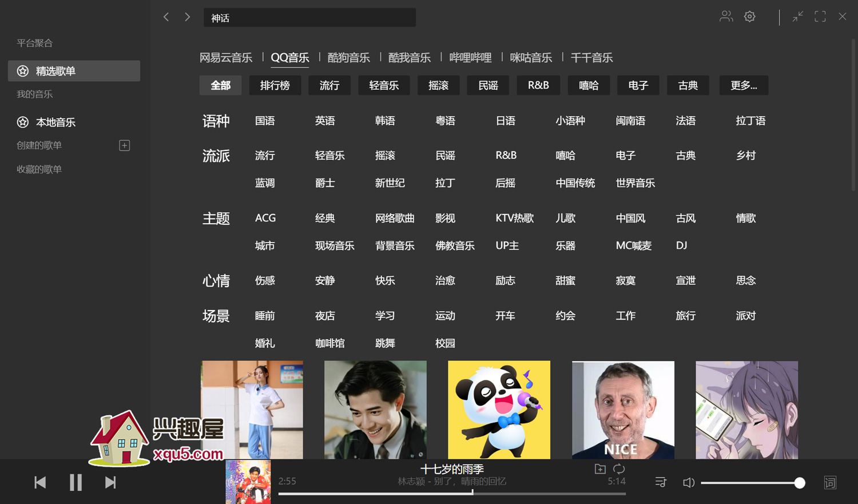This screenshot has height=504, width=858.
Task: Choose the 佛教音乐 theme
Action: 455,245
